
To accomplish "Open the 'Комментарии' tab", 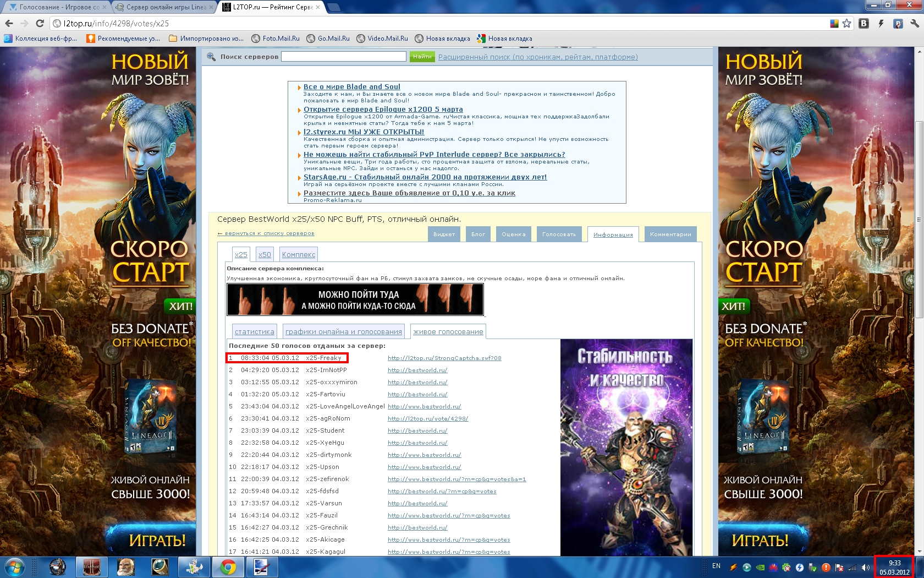I will click(670, 234).
